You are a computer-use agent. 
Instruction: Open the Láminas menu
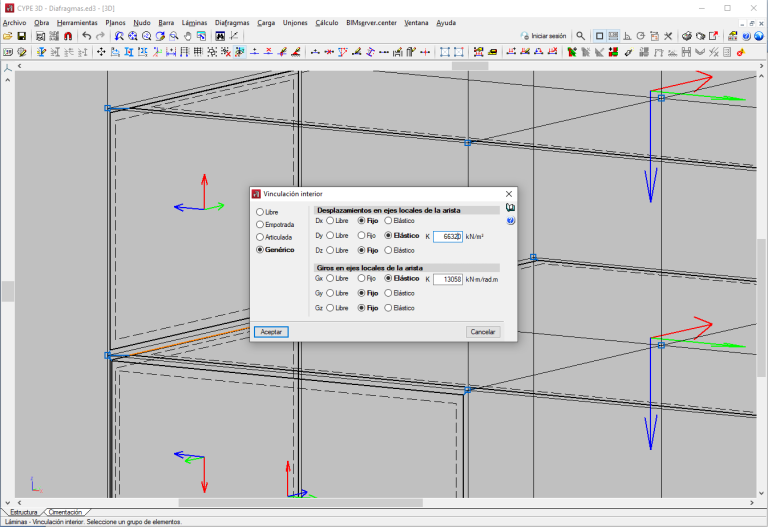[195, 22]
